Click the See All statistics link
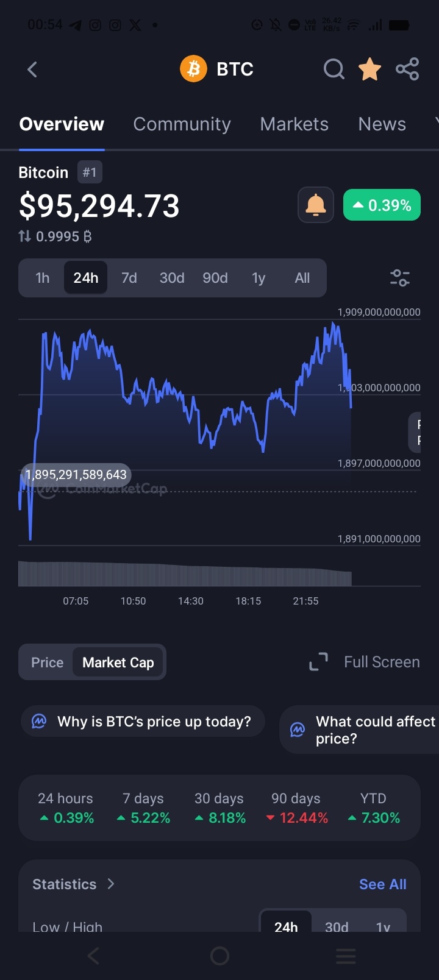 click(x=383, y=884)
